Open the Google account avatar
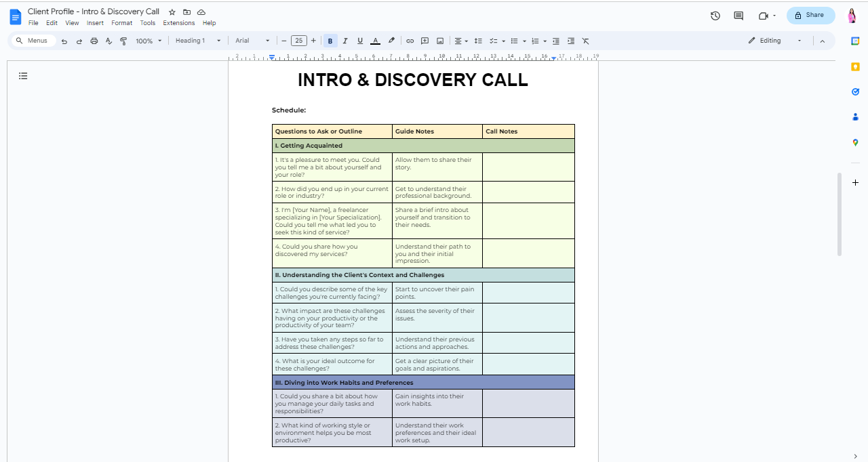868x462 pixels. click(x=852, y=16)
